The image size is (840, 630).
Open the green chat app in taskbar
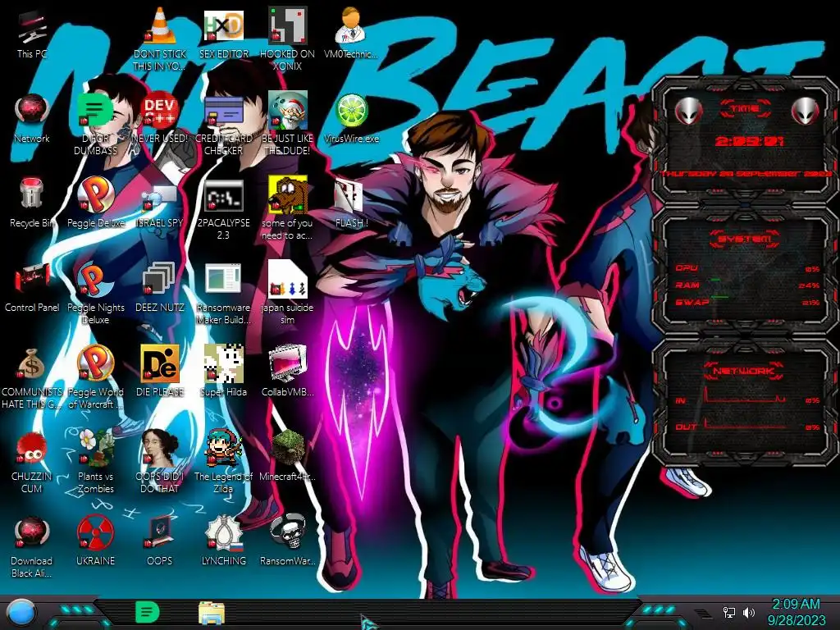pos(148,612)
